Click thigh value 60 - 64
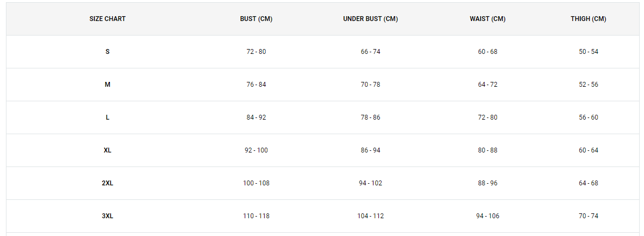 pyautogui.click(x=588, y=150)
